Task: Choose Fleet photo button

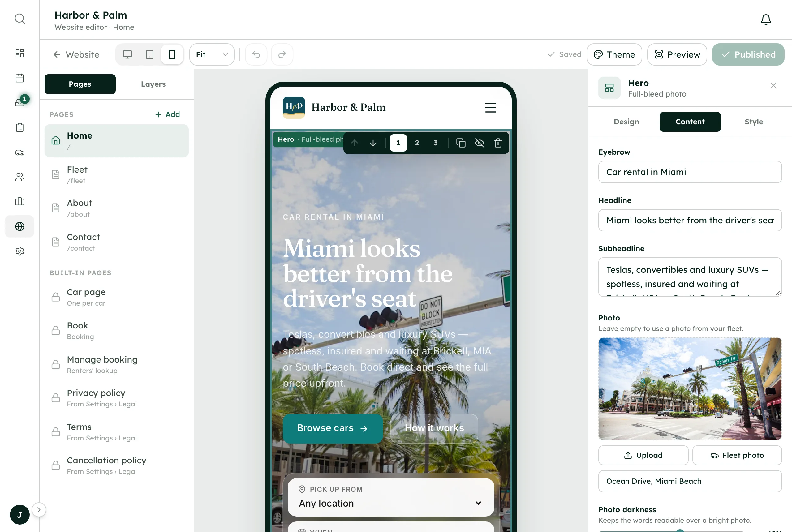Action: point(737,455)
